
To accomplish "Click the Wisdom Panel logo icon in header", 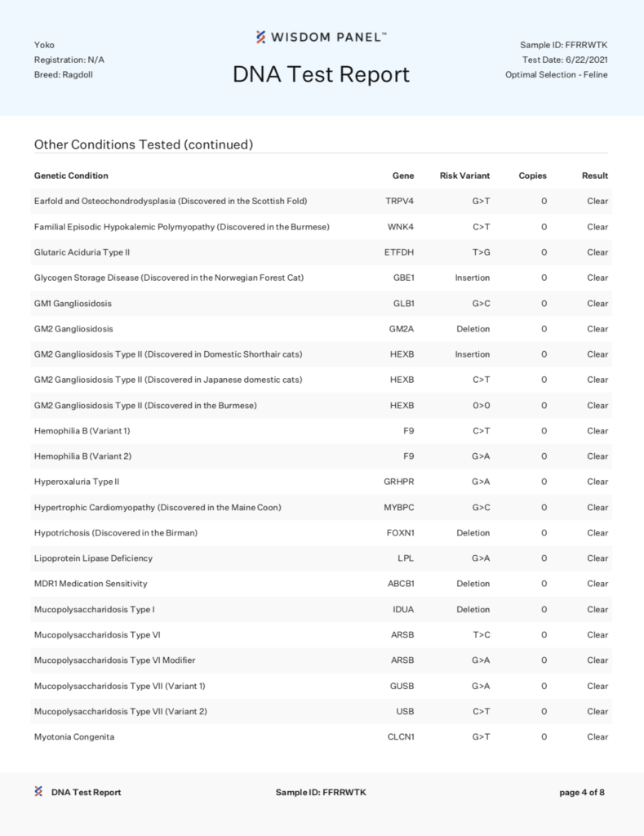I will 260,37.
